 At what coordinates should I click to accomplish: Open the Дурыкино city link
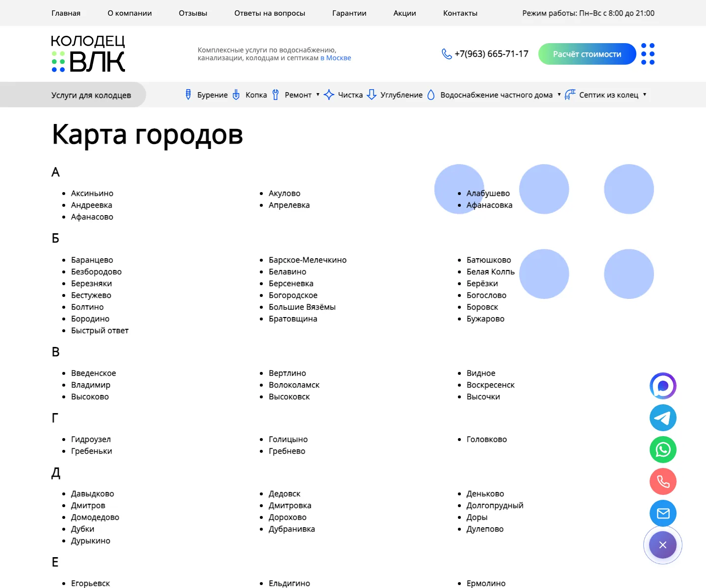point(91,541)
